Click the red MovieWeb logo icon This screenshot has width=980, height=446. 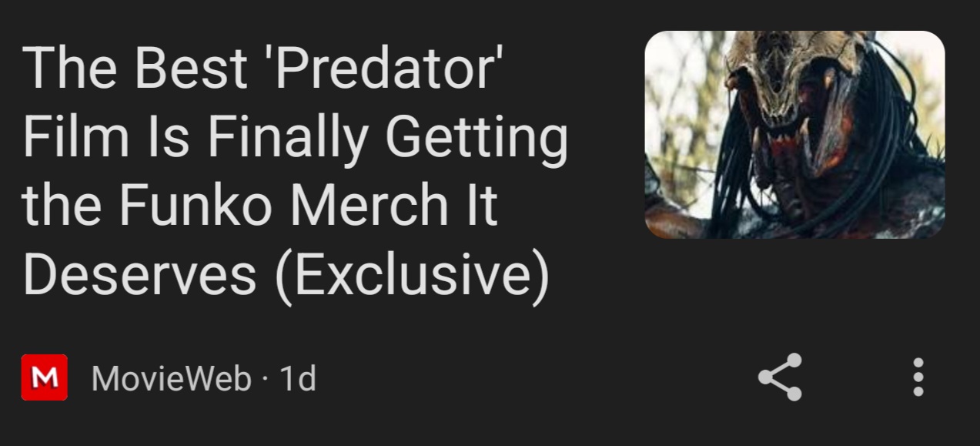click(x=45, y=377)
